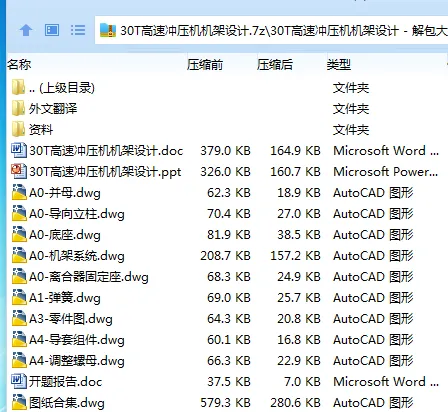Select the 外文翻译 folder name
This screenshot has width=448, height=412.
point(53,109)
